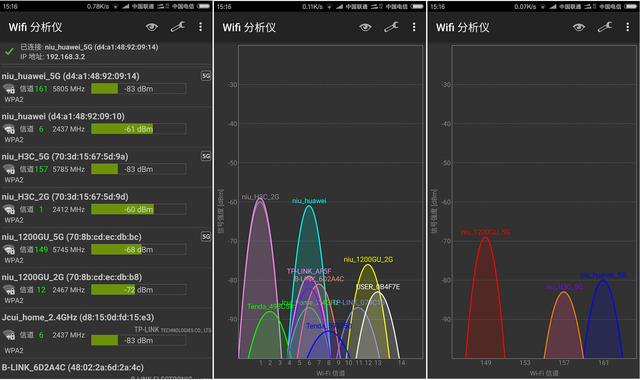Tap wrench settings icon in left panel
640x380 pixels.
[x=178, y=27]
